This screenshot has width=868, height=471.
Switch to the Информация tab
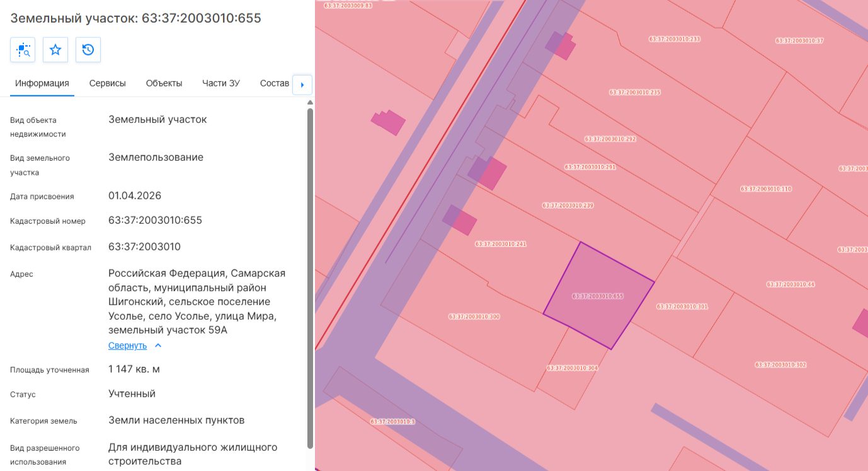tap(42, 83)
